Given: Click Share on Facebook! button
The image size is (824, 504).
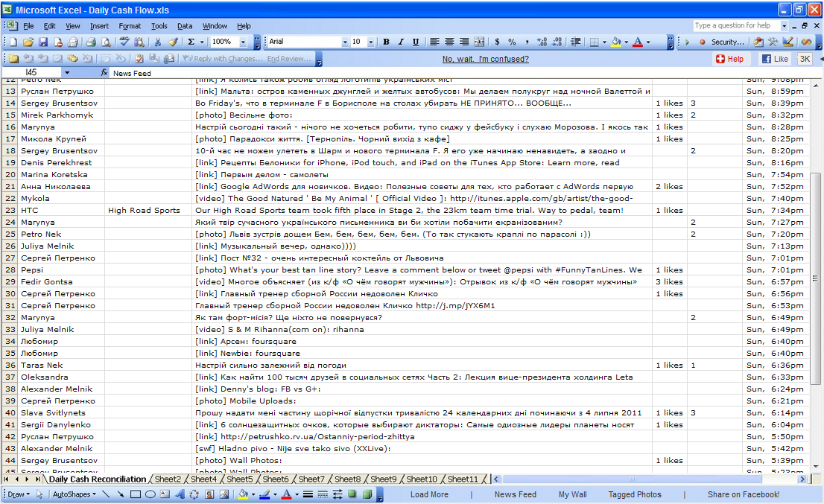Looking at the screenshot, I should 743,494.
